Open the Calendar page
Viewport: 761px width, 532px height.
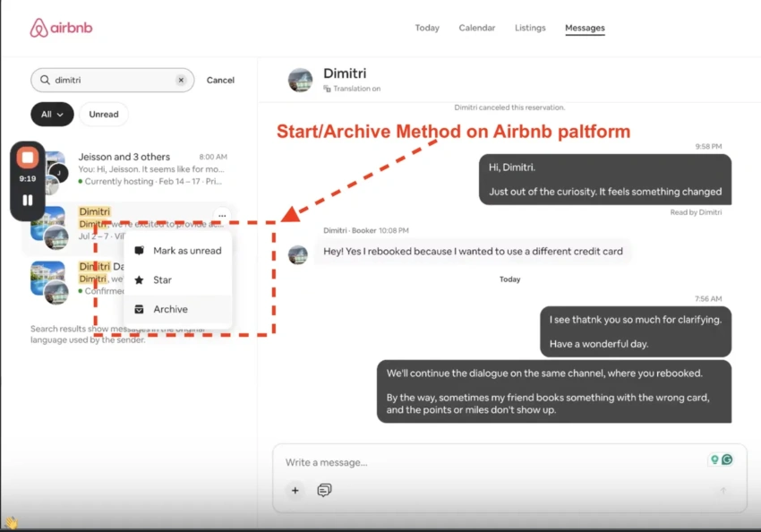pos(476,28)
